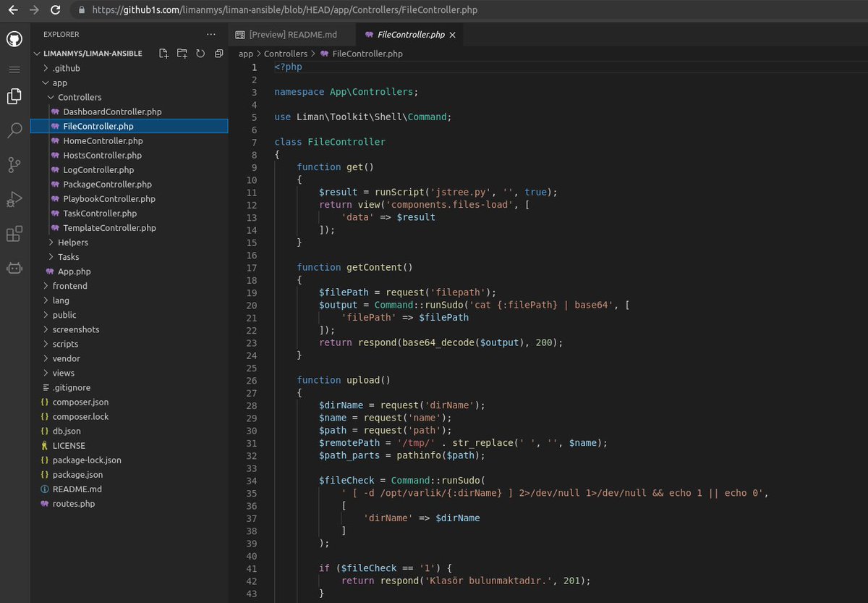Click the New File icon in explorer header
The width and height of the screenshot is (868, 603).
coord(164,54)
